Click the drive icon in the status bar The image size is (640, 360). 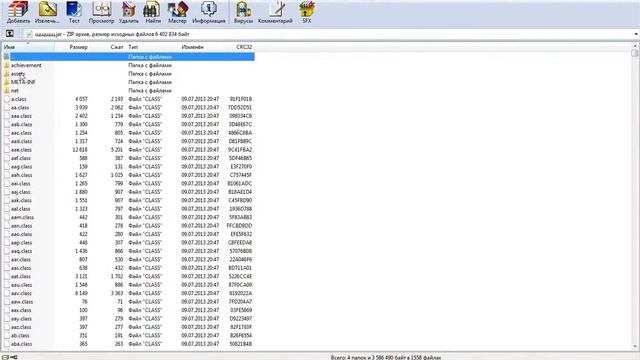pyautogui.click(x=5, y=357)
